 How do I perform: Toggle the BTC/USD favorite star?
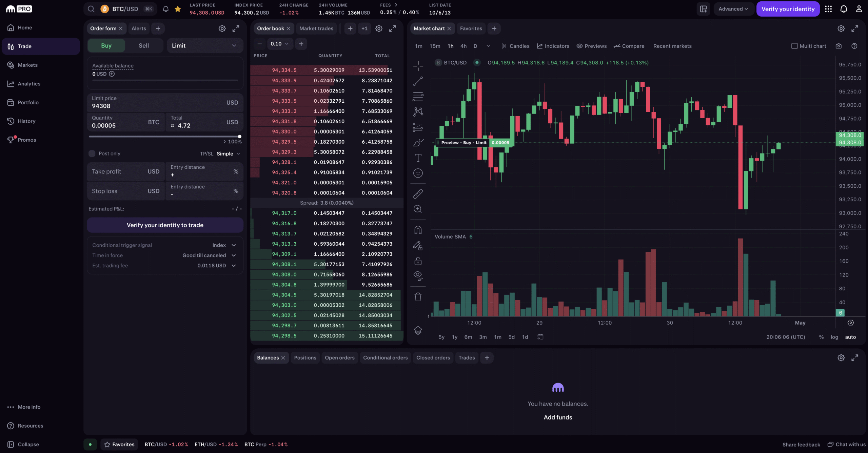178,9
